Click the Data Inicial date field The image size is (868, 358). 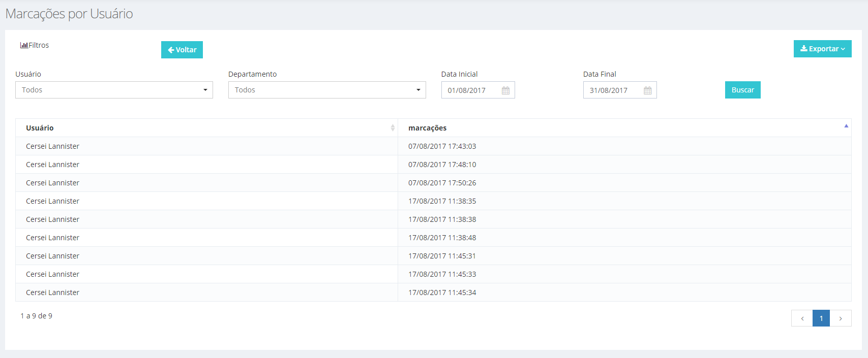point(478,90)
